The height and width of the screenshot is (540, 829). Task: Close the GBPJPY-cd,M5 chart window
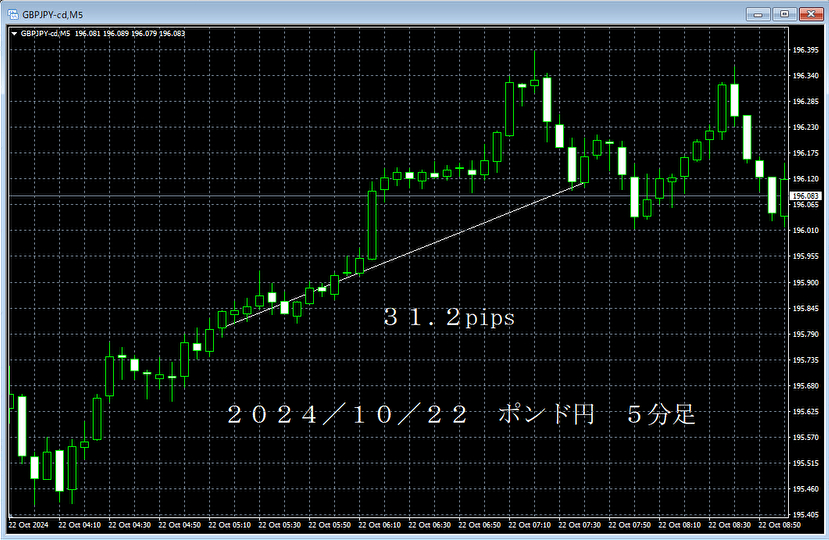pos(811,14)
